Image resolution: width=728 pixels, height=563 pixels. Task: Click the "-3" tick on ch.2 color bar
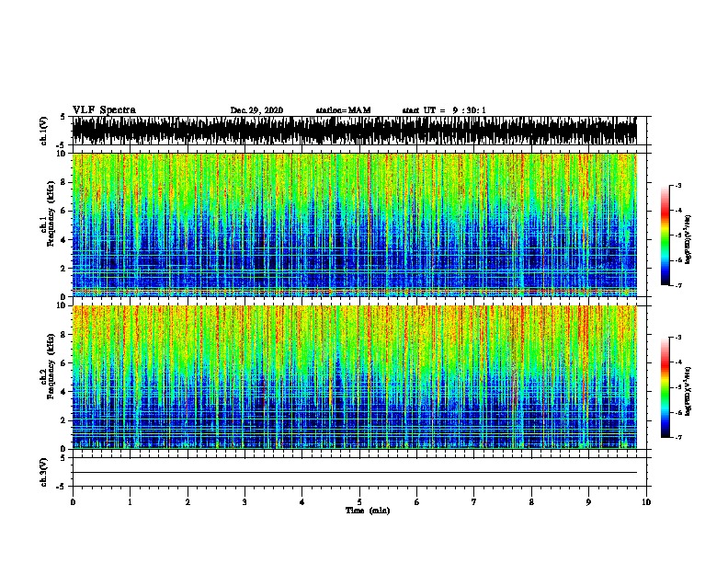coord(677,338)
